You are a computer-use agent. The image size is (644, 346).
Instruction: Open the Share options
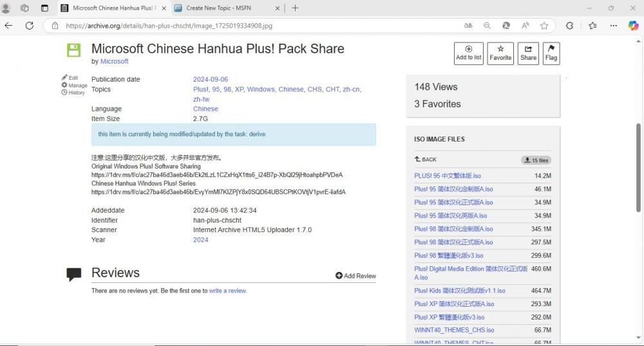(528, 53)
